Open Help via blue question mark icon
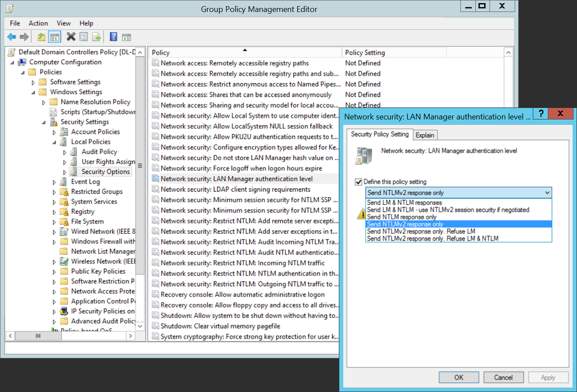577x392 pixels. 113,37
